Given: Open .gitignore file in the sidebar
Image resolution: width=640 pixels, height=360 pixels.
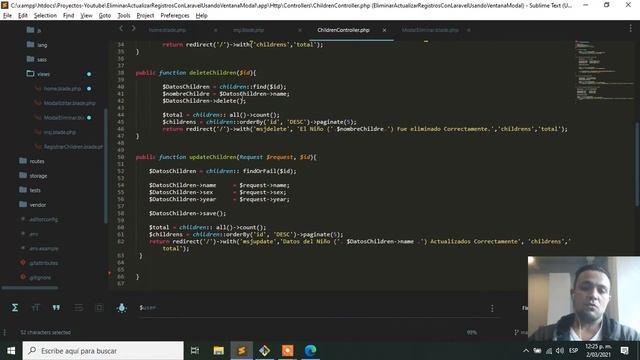Looking at the screenshot, I should click(36, 278).
